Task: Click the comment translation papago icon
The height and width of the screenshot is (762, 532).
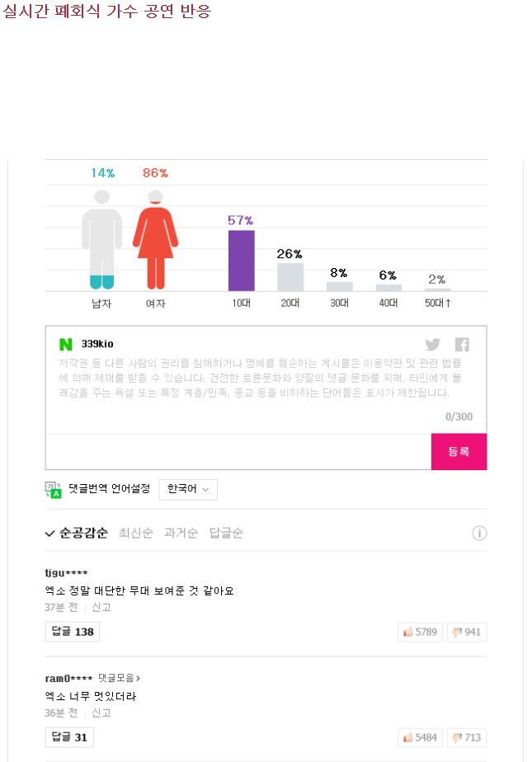Action: point(51,489)
